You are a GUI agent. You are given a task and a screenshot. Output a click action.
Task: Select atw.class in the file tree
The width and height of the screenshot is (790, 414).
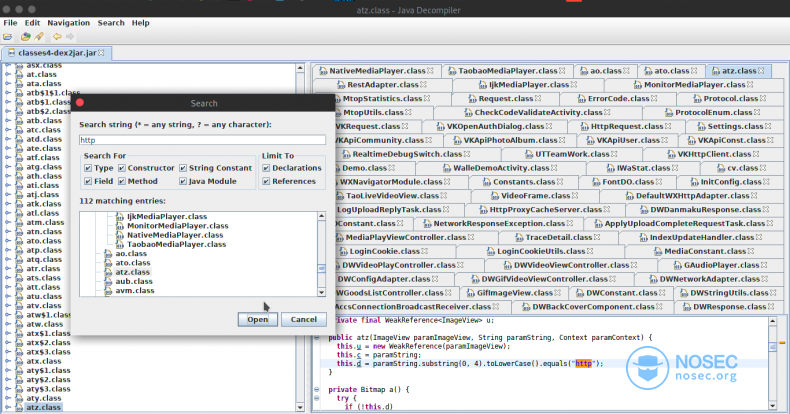coord(44,324)
